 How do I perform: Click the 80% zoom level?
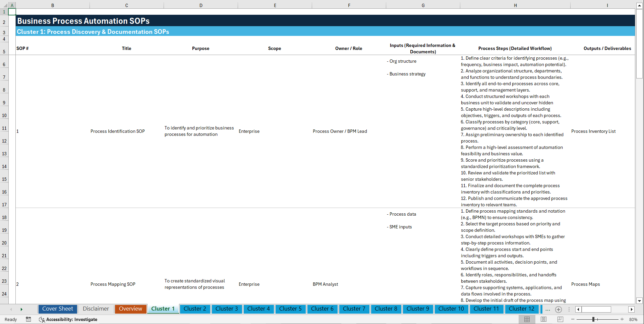(633, 319)
